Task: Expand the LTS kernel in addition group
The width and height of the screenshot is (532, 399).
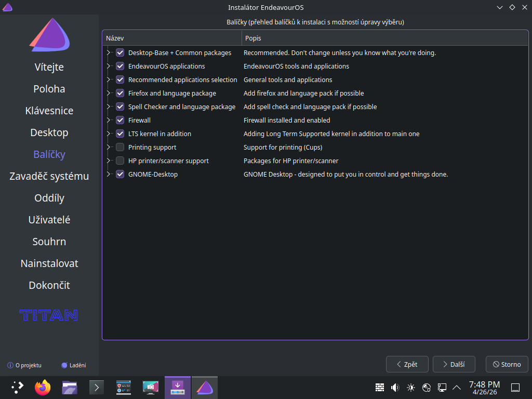Action: click(x=109, y=134)
